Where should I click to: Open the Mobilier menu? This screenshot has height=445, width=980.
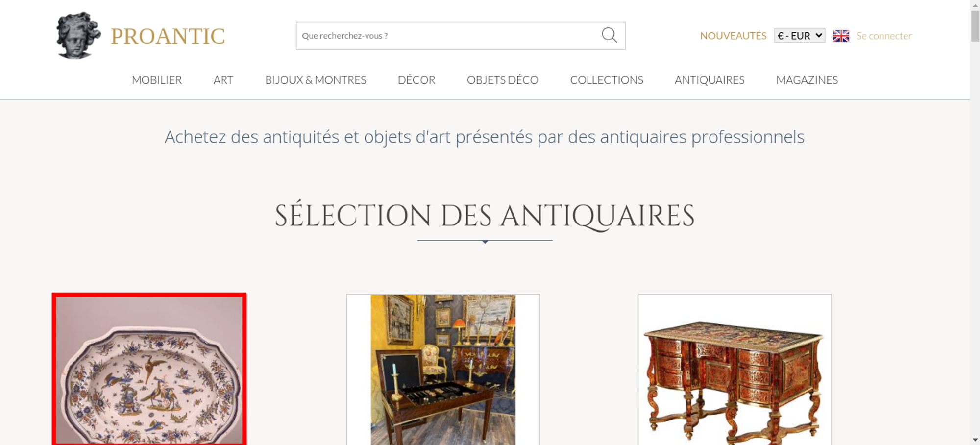(157, 80)
